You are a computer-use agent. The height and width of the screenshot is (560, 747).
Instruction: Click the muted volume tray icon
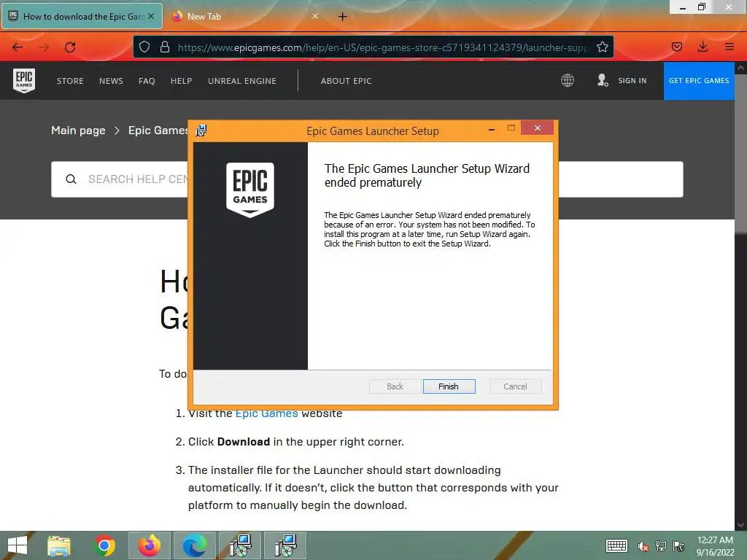click(x=643, y=547)
